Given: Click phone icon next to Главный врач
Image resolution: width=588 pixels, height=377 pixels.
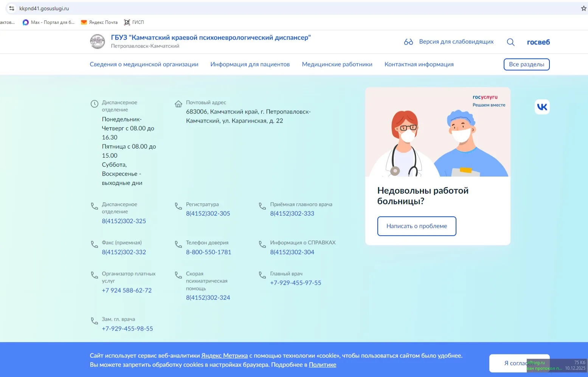Looking at the screenshot, I should 262,275.
